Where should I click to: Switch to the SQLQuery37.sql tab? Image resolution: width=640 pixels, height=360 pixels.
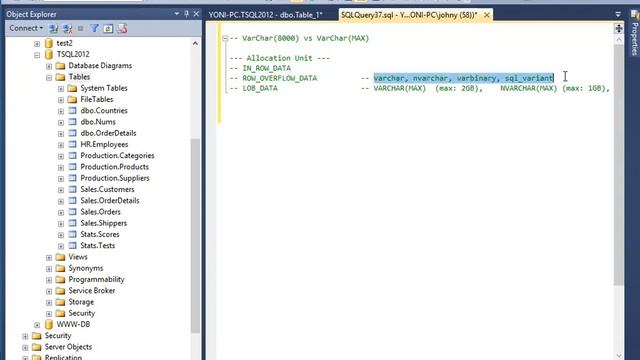[409, 15]
